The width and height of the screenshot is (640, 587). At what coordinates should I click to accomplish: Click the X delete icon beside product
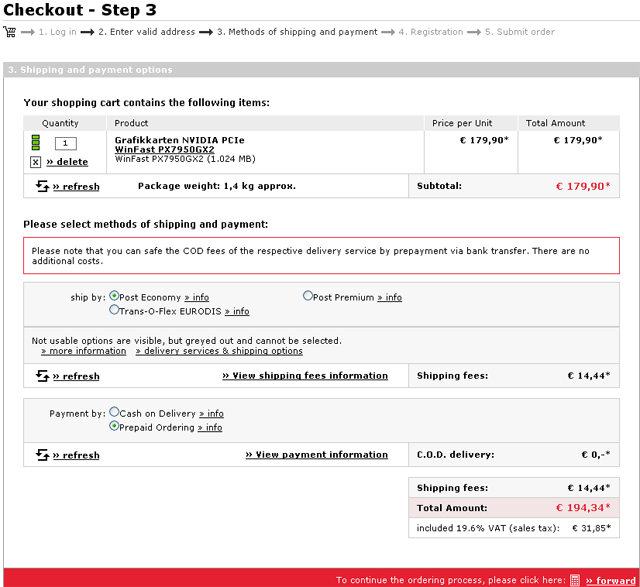(x=36, y=162)
